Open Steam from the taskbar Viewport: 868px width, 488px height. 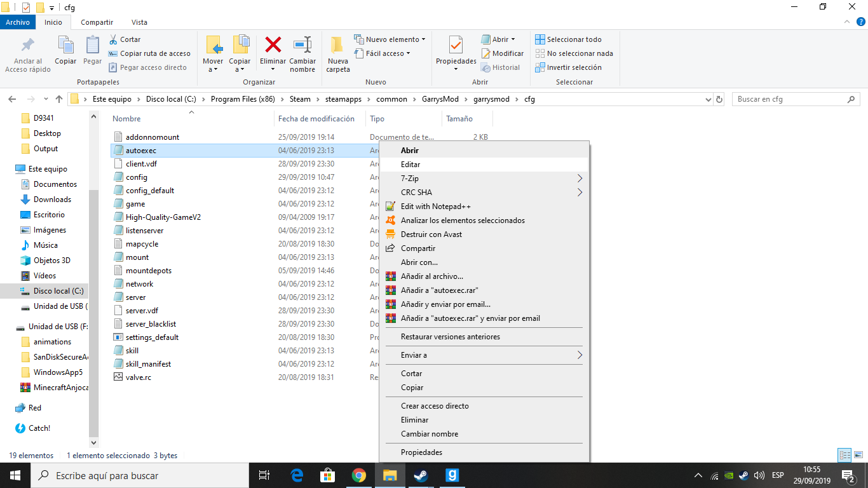click(421, 475)
